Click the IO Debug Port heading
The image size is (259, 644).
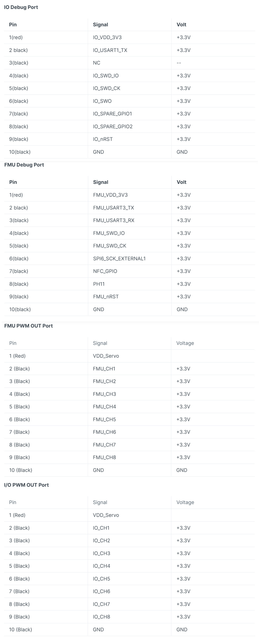click(21, 7)
